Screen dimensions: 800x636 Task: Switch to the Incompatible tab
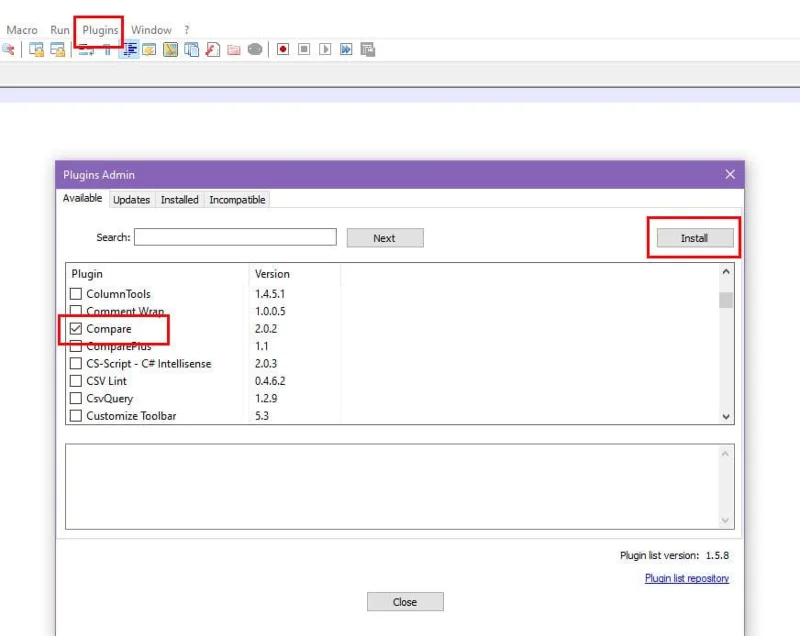(237, 200)
